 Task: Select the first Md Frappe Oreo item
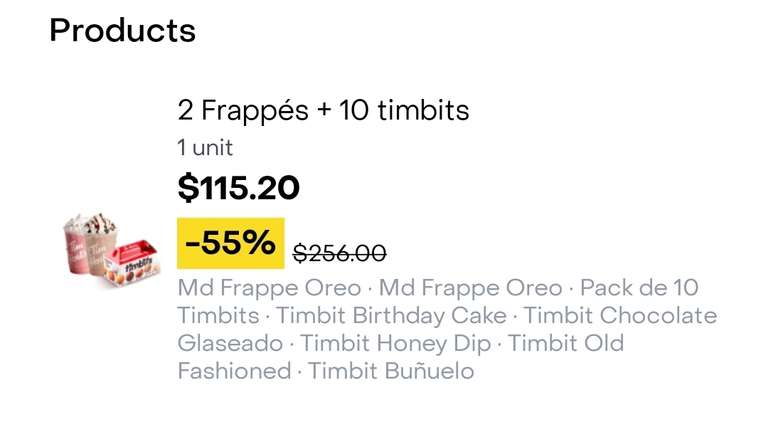[x=269, y=288]
